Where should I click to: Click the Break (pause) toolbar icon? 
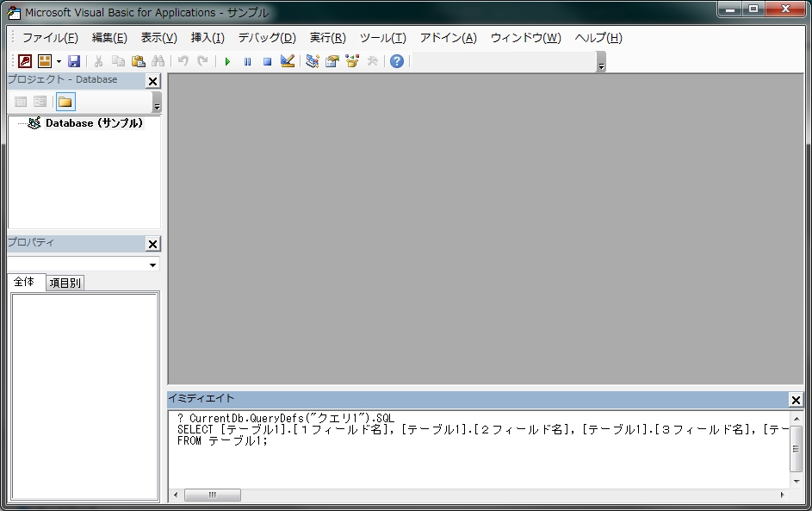point(247,61)
